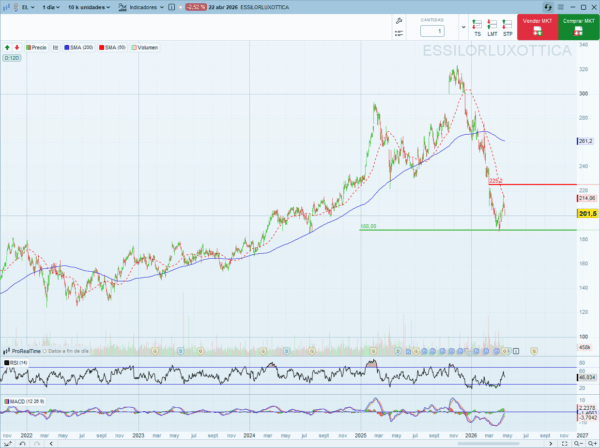Screen dimensions: 600x448
Task: Select the LMT limit order icon
Action: pyautogui.click(x=492, y=29)
